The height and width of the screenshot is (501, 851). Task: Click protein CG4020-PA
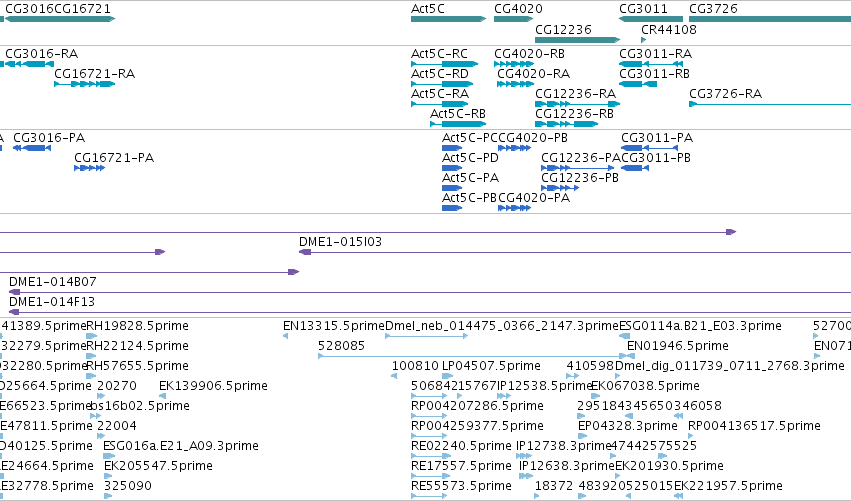pos(515,208)
